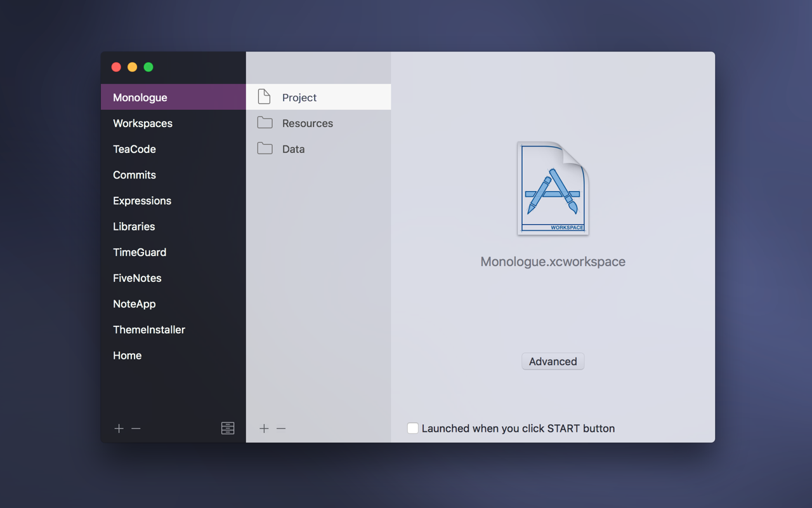
Task: Click the Project document icon
Action: coord(265,97)
